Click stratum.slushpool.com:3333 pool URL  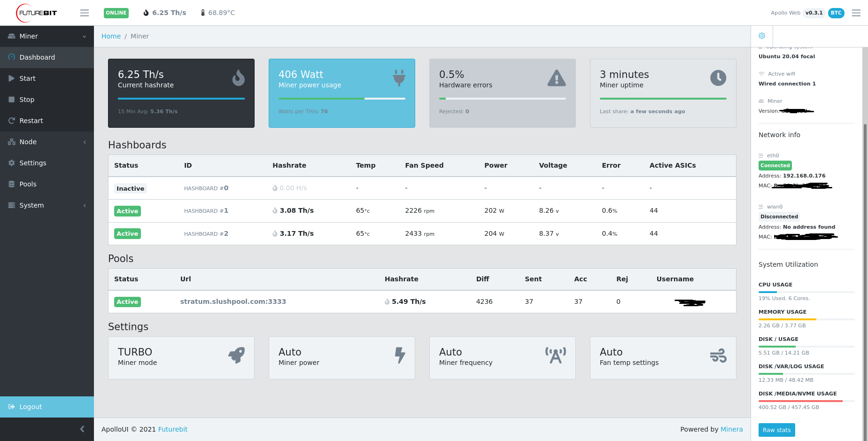233,302
